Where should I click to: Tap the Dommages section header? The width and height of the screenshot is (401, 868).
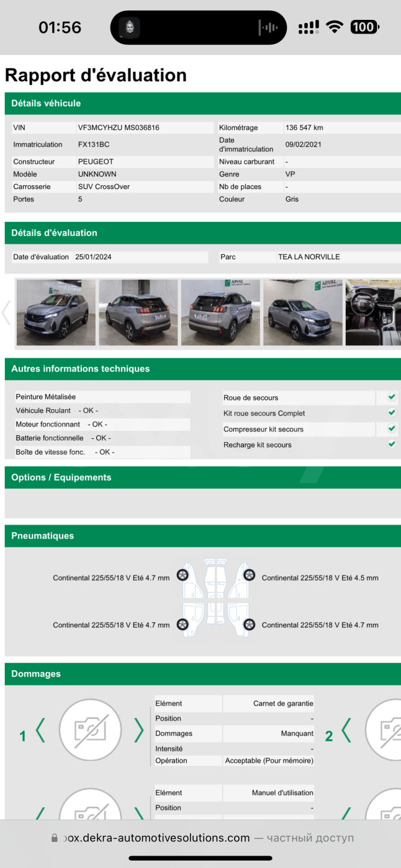(203, 674)
